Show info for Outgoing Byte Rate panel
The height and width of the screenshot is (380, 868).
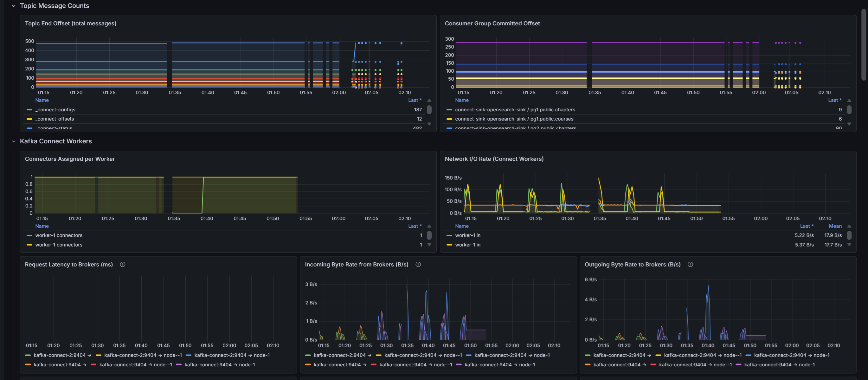(x=690, y=265)
